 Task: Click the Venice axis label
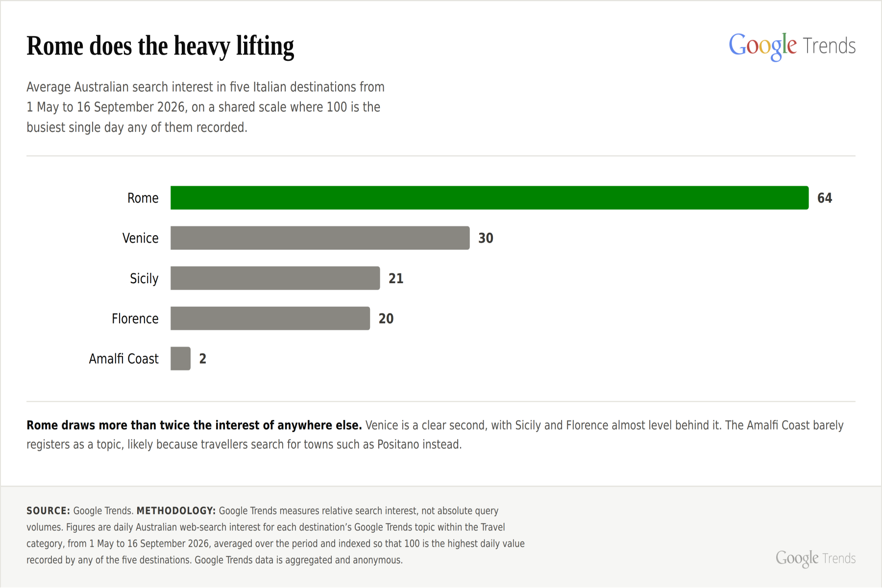tap(141, 238)
